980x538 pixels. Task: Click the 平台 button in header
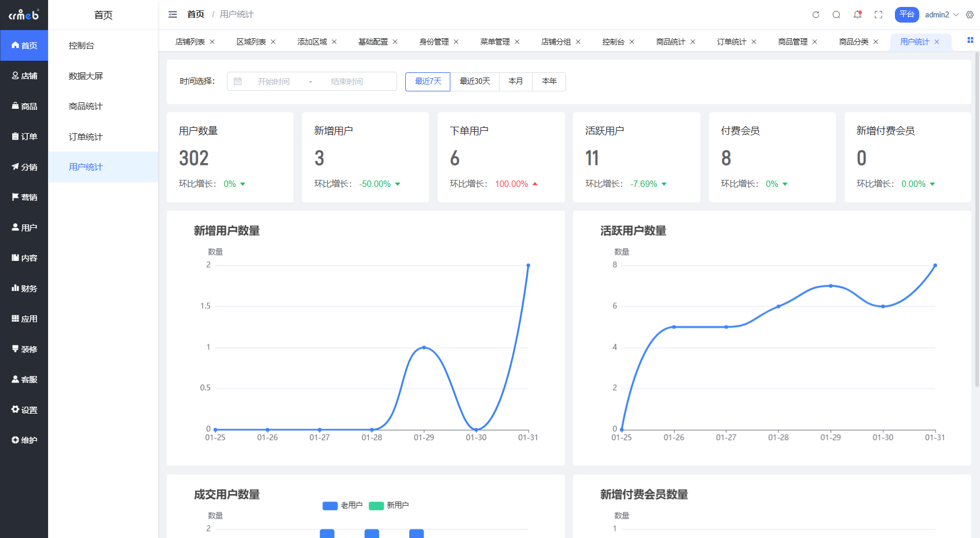coord(906,15)
